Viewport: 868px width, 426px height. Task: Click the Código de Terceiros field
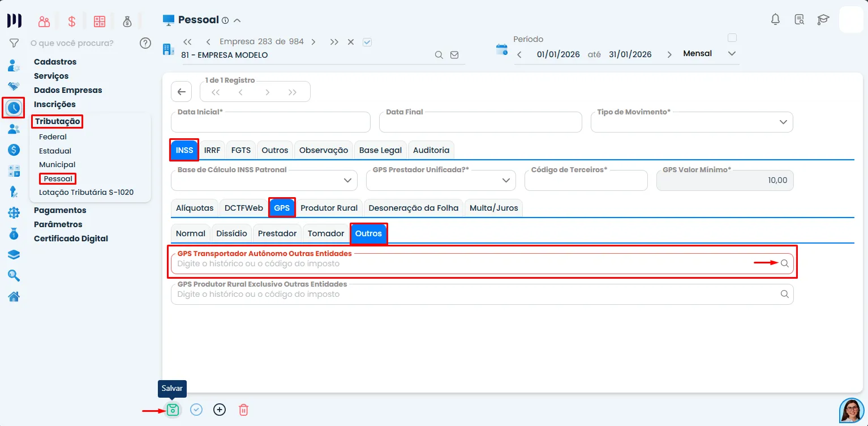pyautogui.click(x=586, y=180)
